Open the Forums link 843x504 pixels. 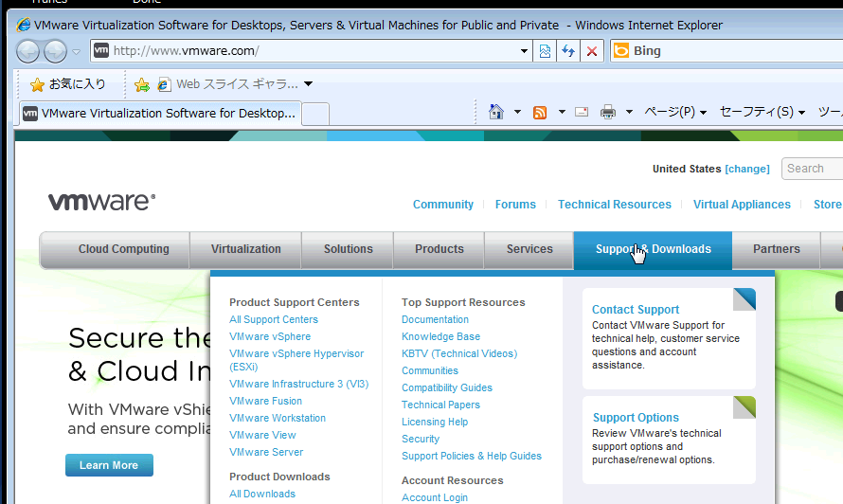515,205
